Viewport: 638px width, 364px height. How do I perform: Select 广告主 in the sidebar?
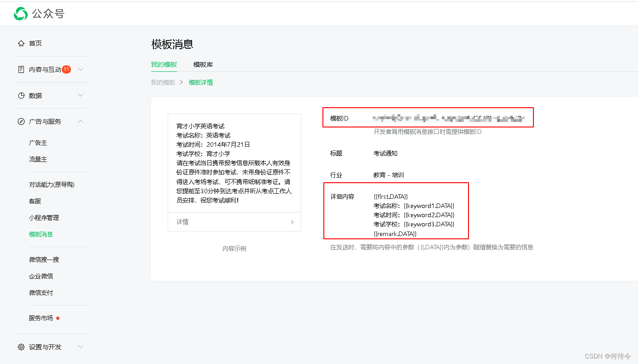coord(38,143)
